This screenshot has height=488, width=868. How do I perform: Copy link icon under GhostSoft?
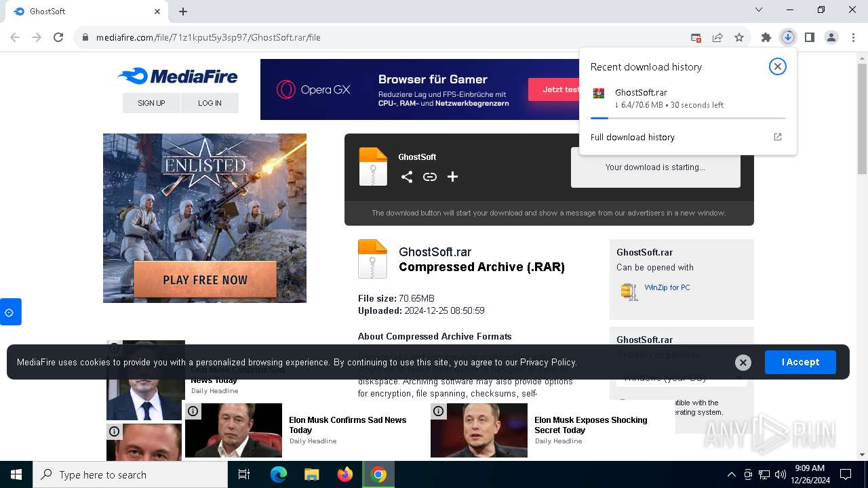point(430,177)
